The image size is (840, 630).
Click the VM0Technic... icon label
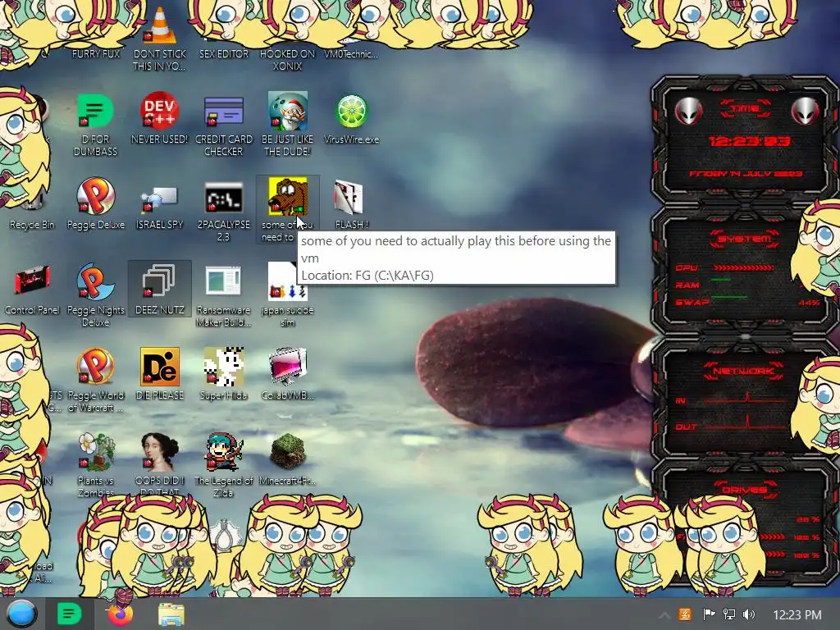point(351,53)
